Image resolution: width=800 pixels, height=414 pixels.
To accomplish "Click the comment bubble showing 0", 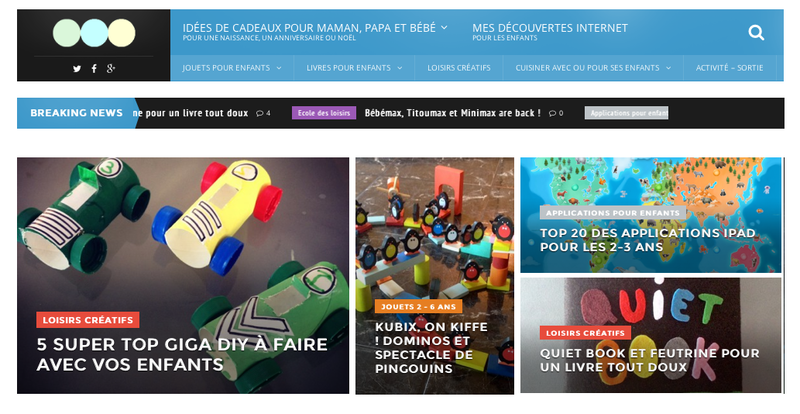I will click(556, 113).
